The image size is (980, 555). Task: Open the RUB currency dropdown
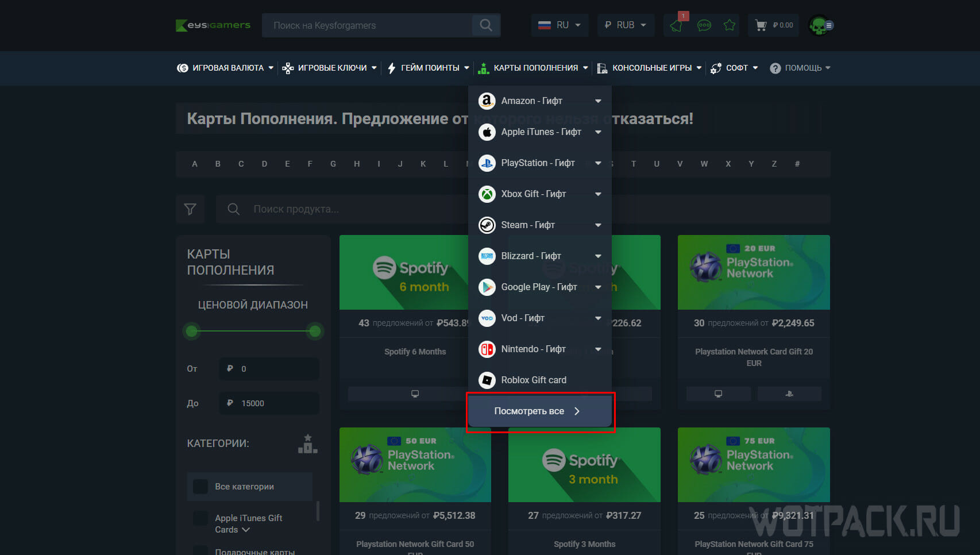[x=625, y=25]
